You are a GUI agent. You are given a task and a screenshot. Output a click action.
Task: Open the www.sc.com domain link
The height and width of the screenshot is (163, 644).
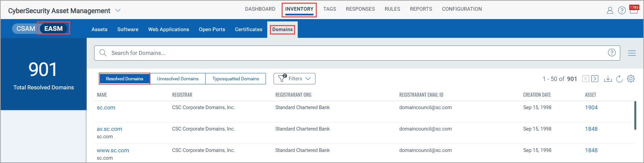(x=113, y=150)
